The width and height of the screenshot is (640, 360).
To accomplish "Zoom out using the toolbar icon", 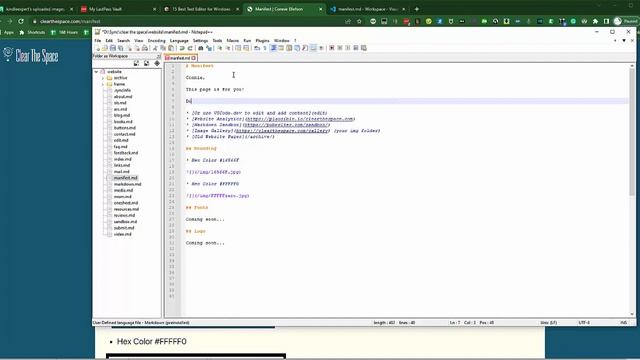I will pyautogui.click(x=228, y=48).
